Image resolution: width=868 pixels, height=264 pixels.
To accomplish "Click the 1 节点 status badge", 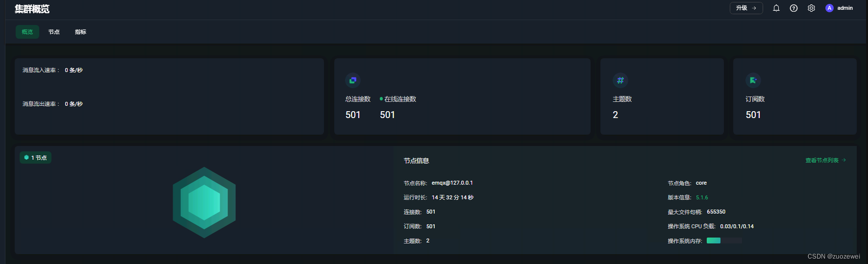I will tap(36, 158).
